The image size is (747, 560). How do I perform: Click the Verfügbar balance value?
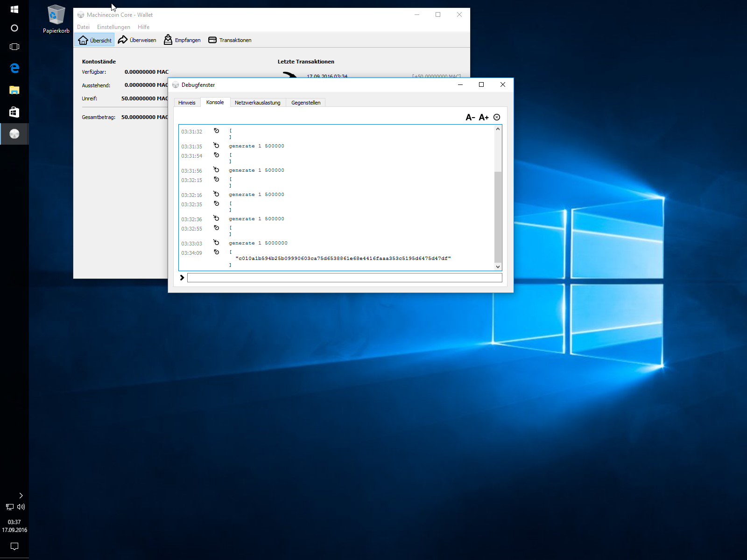click(x=147, y=72)
